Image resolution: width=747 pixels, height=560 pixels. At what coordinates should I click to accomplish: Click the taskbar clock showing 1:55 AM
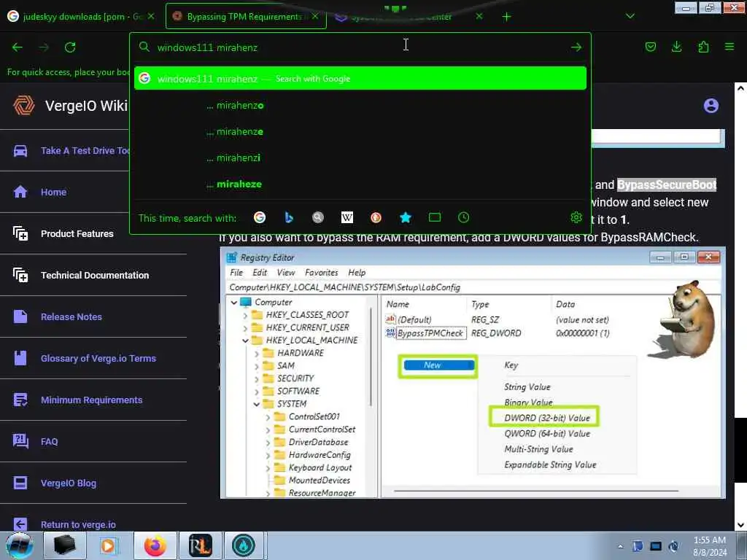click(710, 546)
